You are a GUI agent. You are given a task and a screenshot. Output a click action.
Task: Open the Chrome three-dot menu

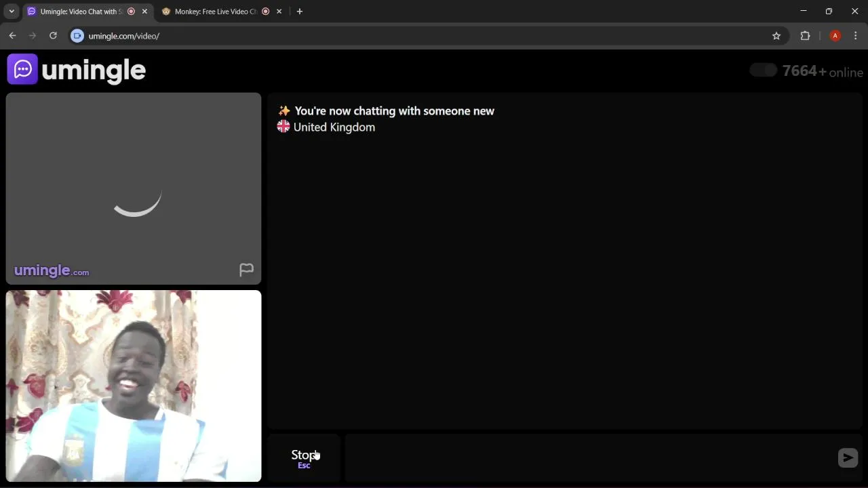click(856, 36)
